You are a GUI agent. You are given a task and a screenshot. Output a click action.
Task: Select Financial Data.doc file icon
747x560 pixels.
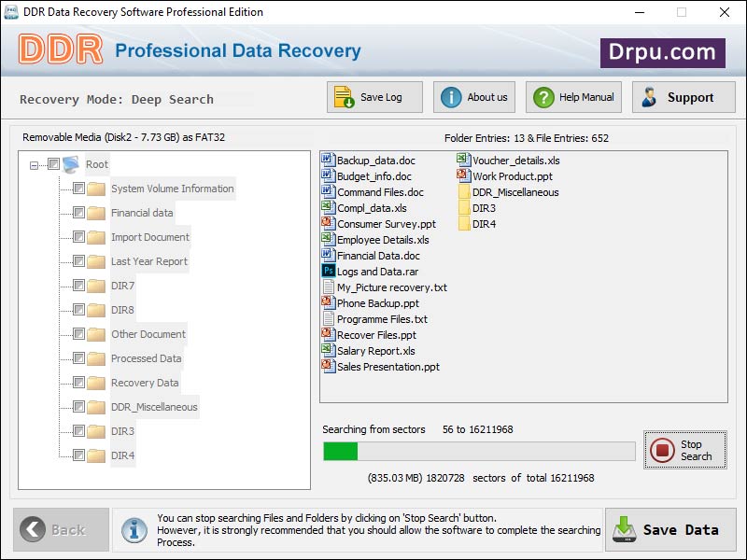click(329, 255)
